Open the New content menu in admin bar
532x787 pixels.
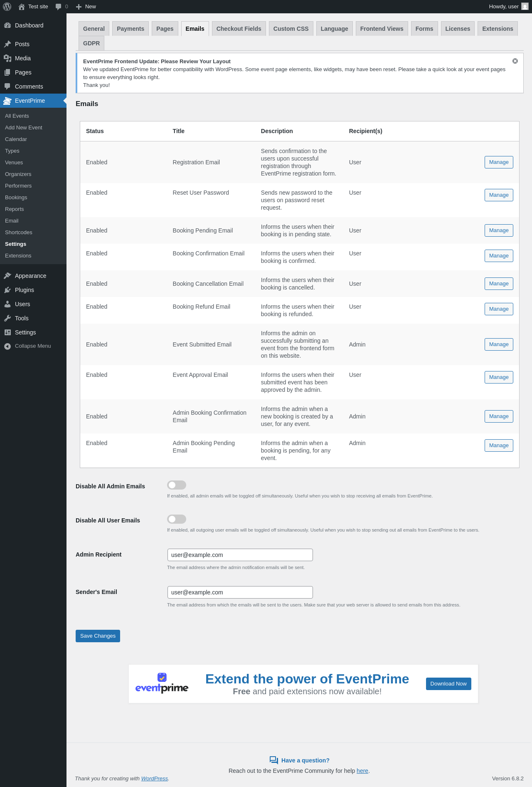pyautogui.click(x=86, y=7)
